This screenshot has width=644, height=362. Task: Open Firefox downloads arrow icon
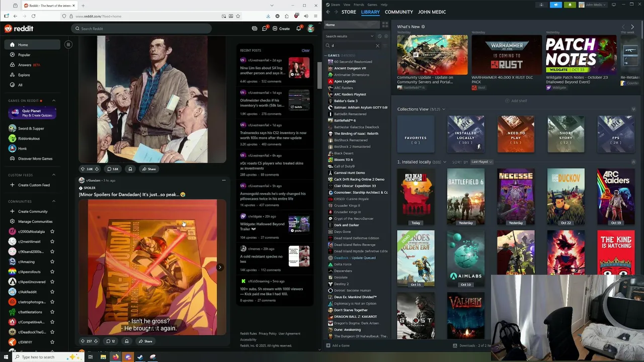click(268, 16)
